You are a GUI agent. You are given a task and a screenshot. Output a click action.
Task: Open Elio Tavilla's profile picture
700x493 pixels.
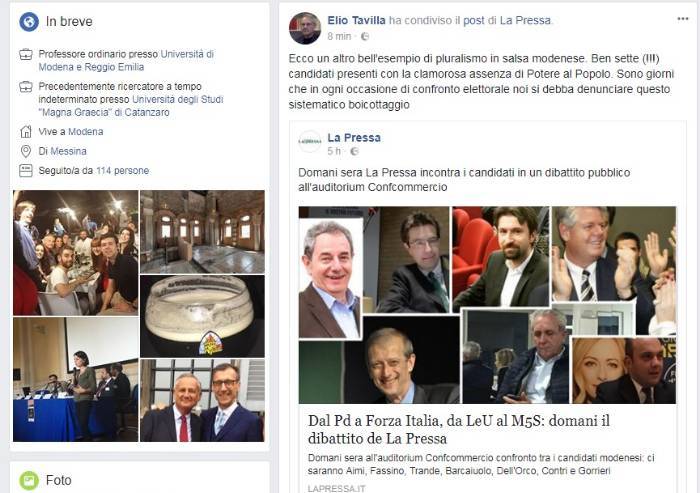coord(305,28)
